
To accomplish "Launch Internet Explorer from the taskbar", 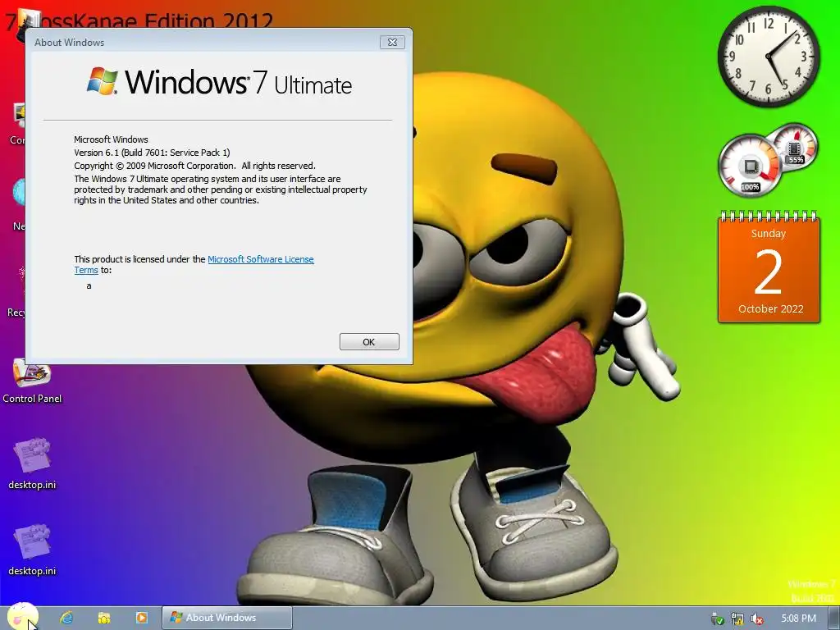I will pos(66,618).
